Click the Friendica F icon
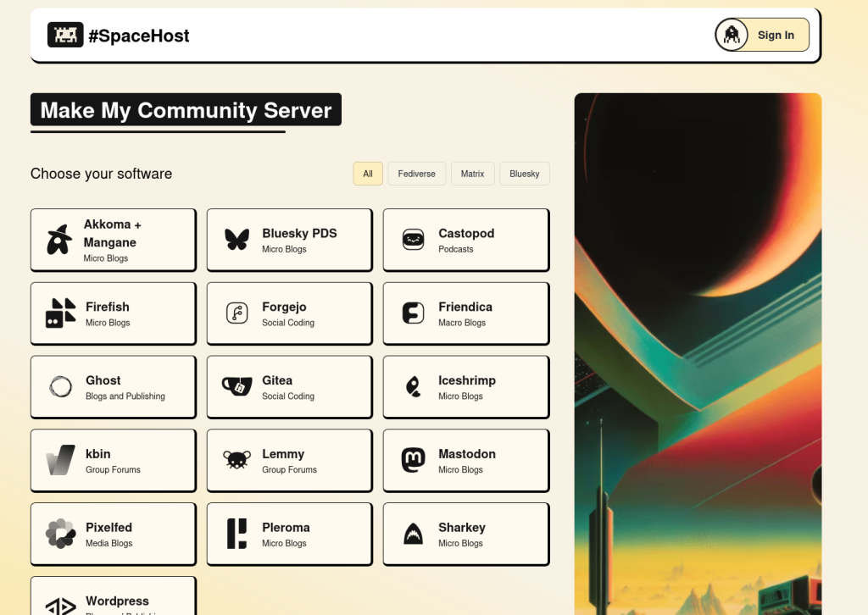 coord(413,313)
